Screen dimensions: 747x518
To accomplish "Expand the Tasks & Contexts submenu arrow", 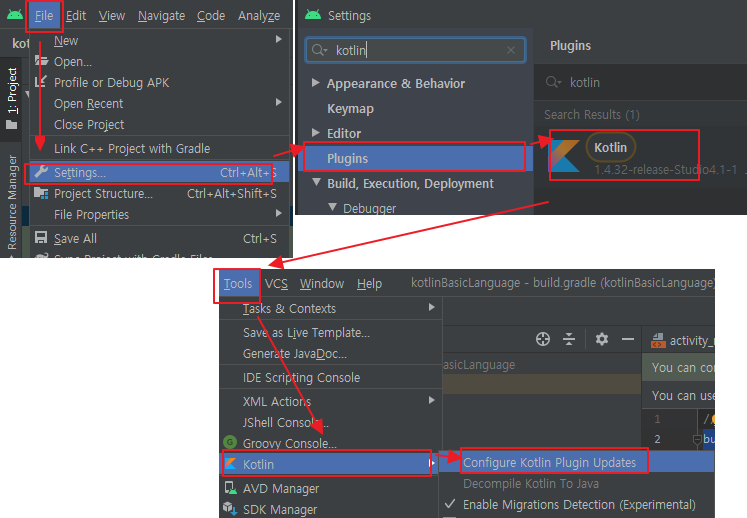I will coord(431,307).
